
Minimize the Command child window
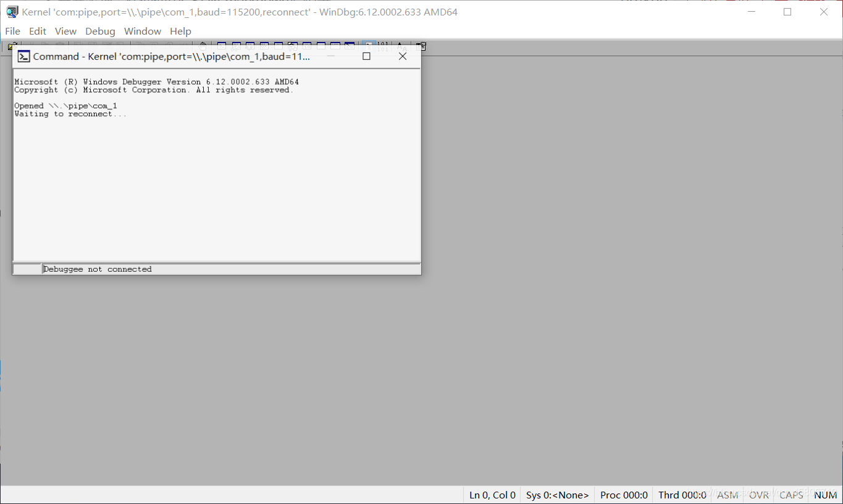tap(330, 56)
